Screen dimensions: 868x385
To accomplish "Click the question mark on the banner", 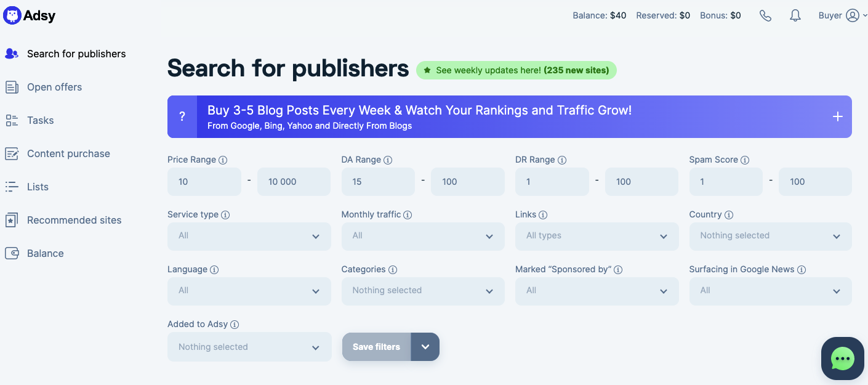I will [x=182, y=116].
